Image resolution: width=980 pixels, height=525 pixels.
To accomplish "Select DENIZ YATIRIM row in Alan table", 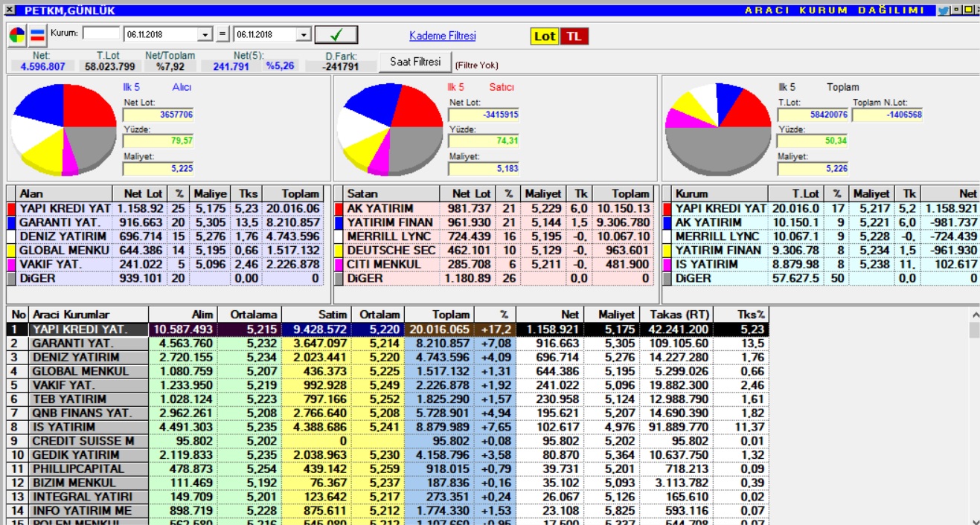I will coord(165,236).
